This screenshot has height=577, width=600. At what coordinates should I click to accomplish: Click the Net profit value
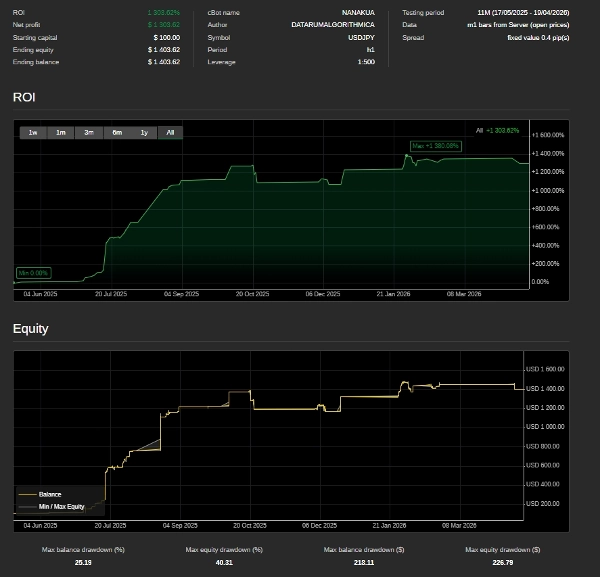pyautogui.click(x=163, y=24)
